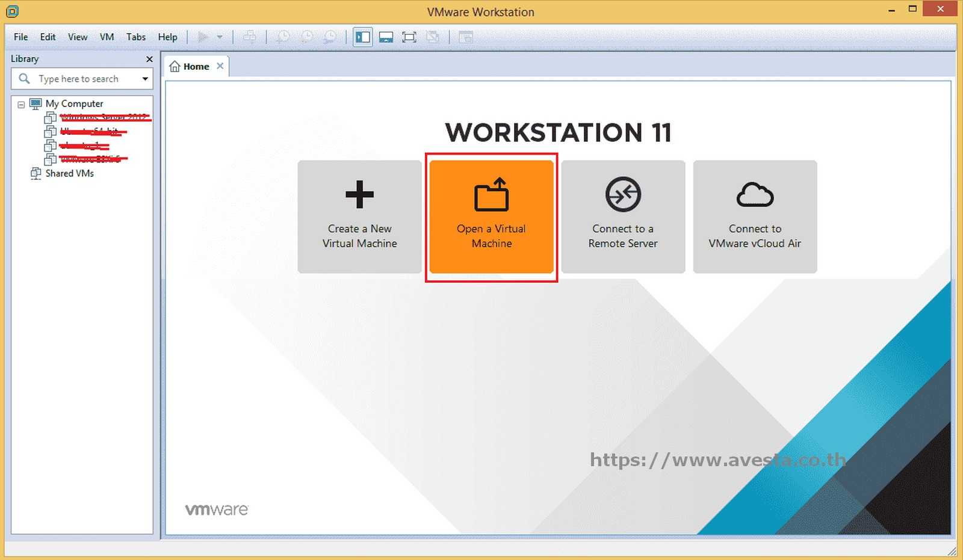Click Connect to a Remote Server
Screen dimensions: 963x560
click(x=623, y=217)
